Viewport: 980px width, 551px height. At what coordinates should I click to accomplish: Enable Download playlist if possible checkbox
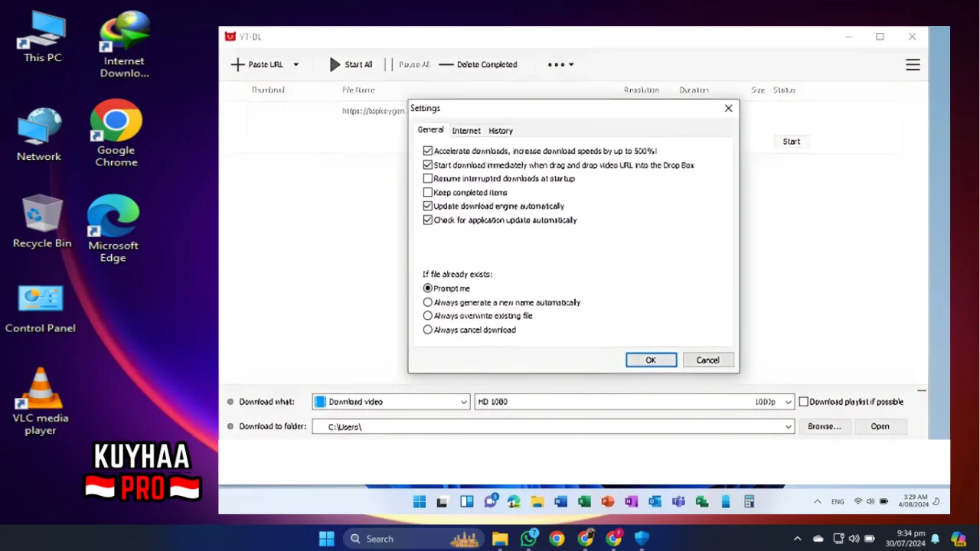804,402
